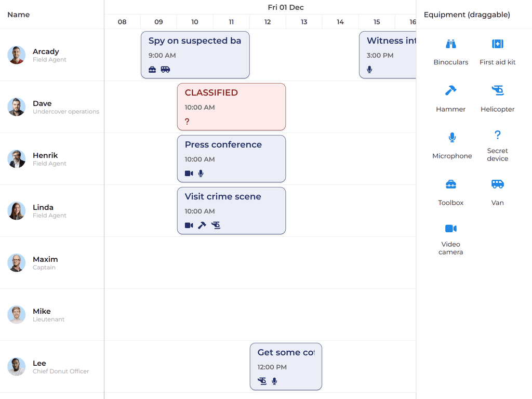Click the First aid kit icon
532x399 pixels.
[497, 45]
